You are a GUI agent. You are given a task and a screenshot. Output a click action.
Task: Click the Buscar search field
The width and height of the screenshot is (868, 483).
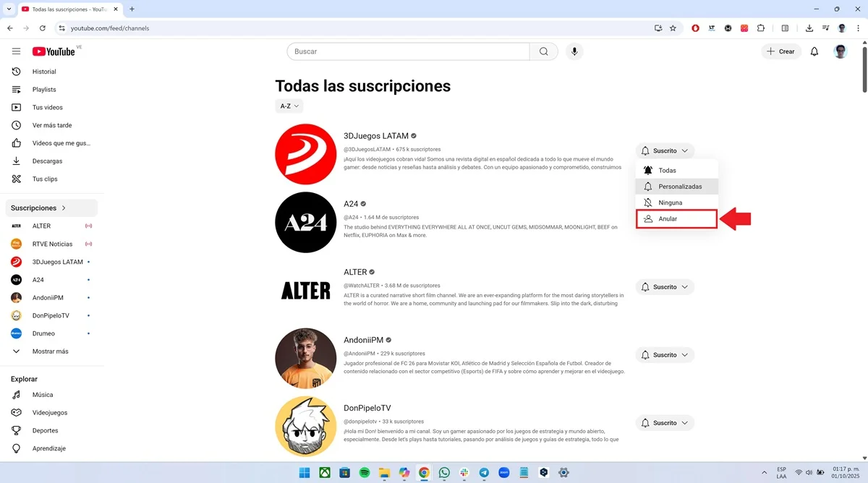pos(409,51)
